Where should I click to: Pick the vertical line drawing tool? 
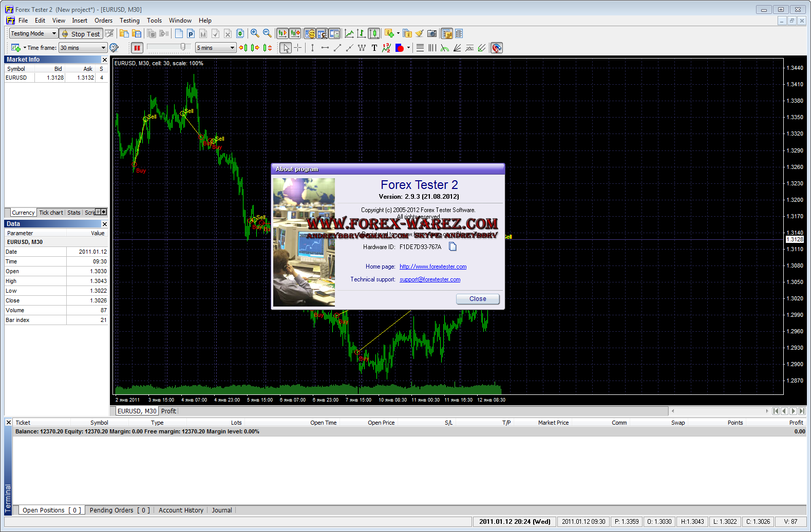[312, 48]
